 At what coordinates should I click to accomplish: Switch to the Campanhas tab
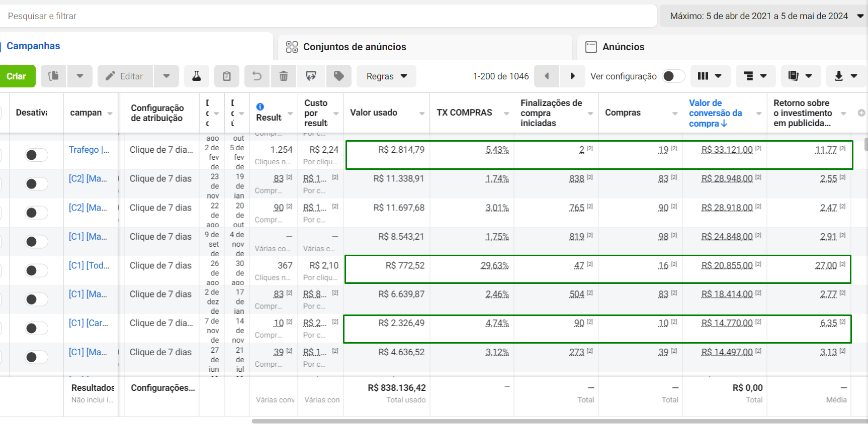[x=33, y=46]
